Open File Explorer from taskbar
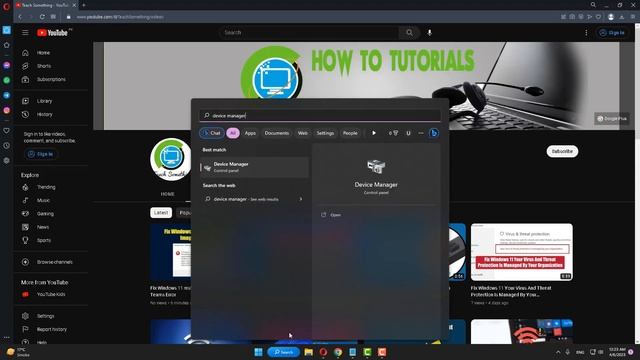The image size is (640, 360). pos(309,352)
